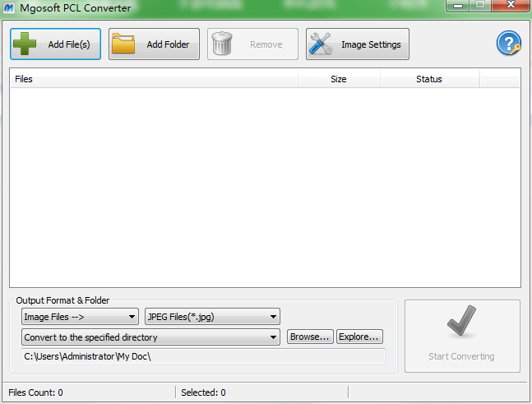Click the green plus Add File(s) button
532x404 pixels.
click(55, 44)
